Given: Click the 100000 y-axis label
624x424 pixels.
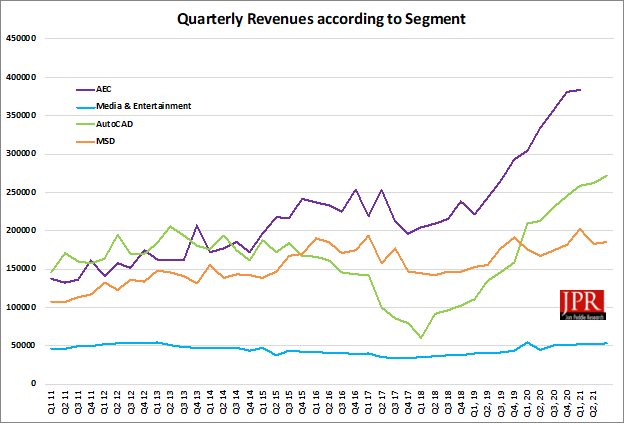Looking at the screenshot, I should click(21, 307).
